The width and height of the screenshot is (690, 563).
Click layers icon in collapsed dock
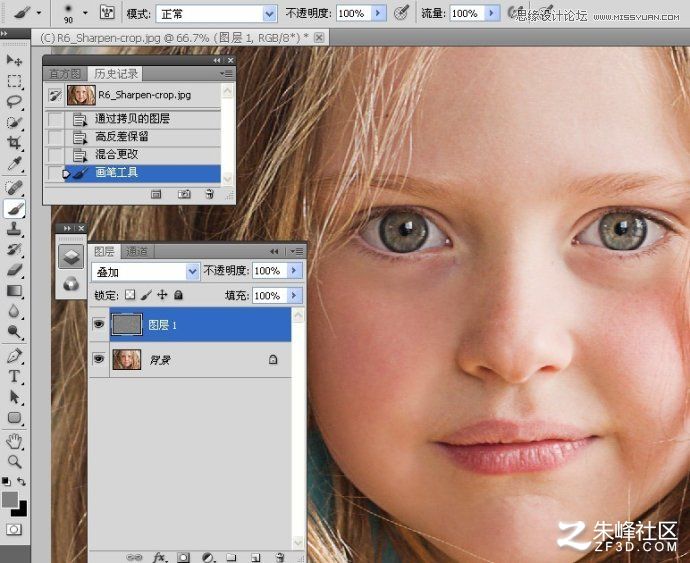pyautogui.click(x=71, y=257)
